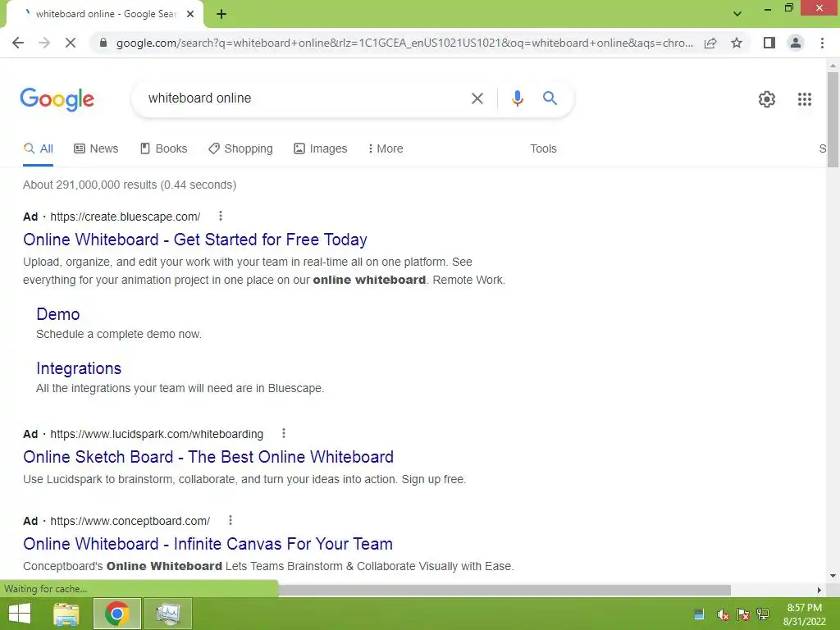Image resolution: width=840 pixels, height=630 pixels.
Task: Switch to the Images tab
Action: coord(321,149)
